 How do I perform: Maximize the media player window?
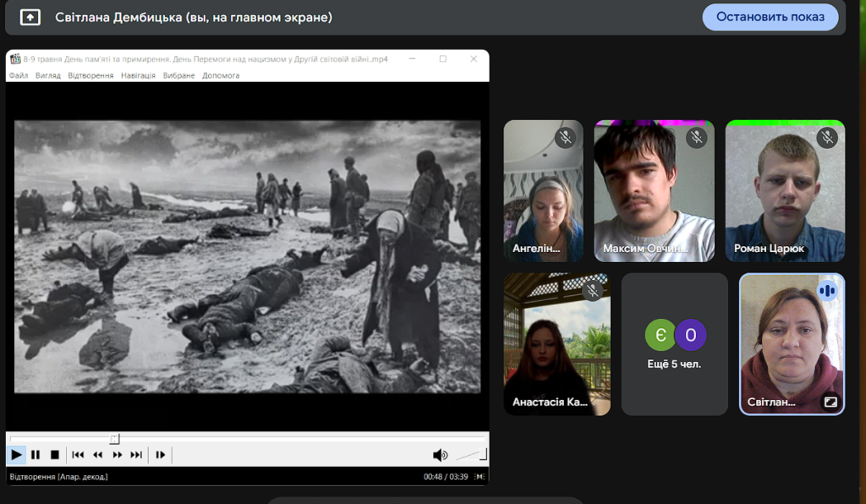pyautogui.click(x=443, y=58)
